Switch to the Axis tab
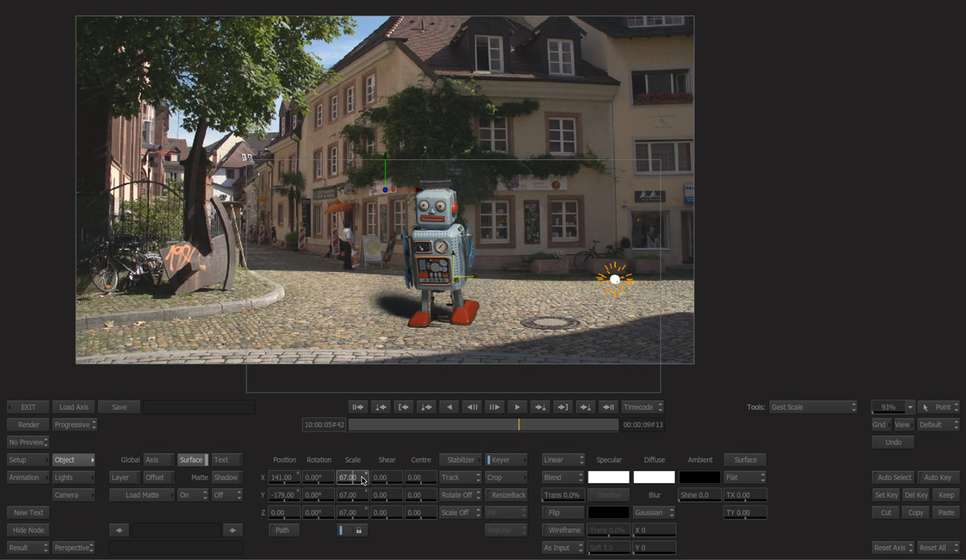 158,460
